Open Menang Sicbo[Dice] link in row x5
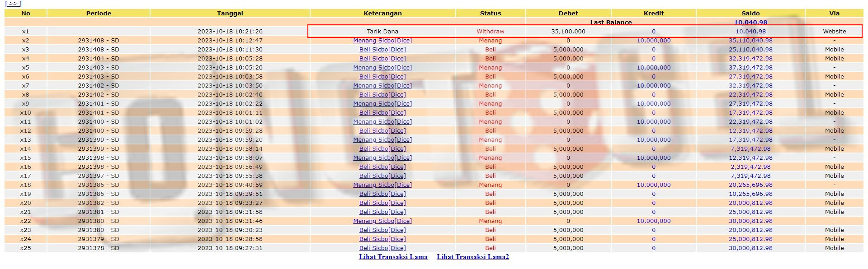868x269 pixels. [382, 68]
